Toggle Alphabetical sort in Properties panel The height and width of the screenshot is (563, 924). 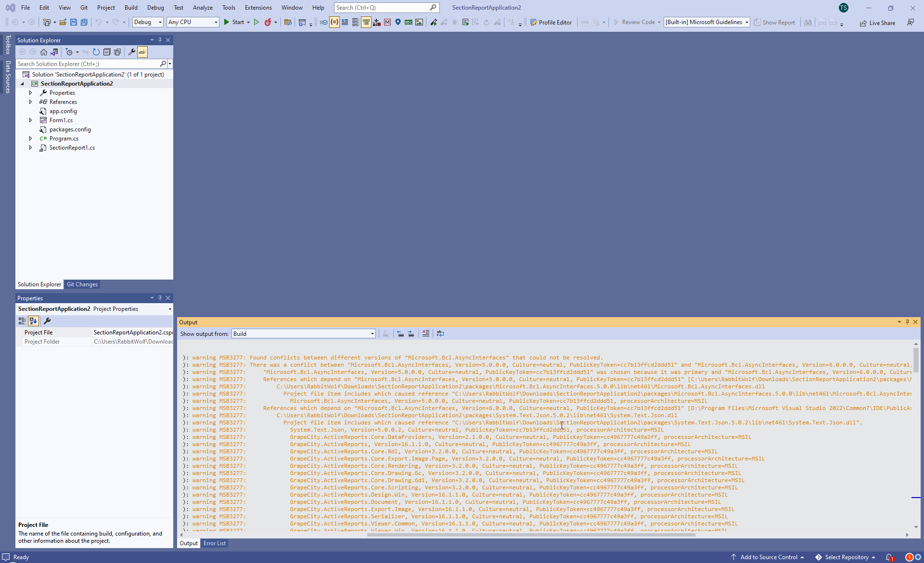pyautogui.click(x=33, y=321)
